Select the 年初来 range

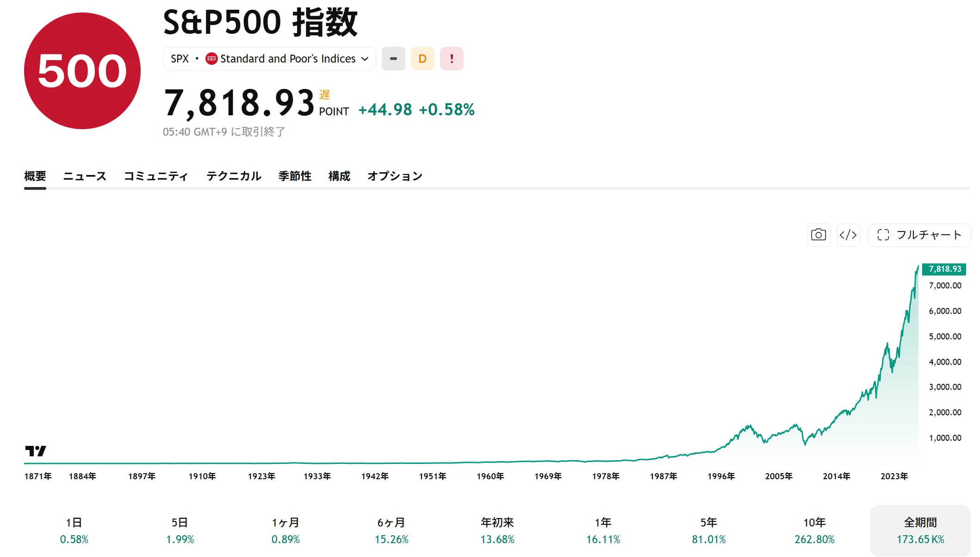tap(497, 531)
